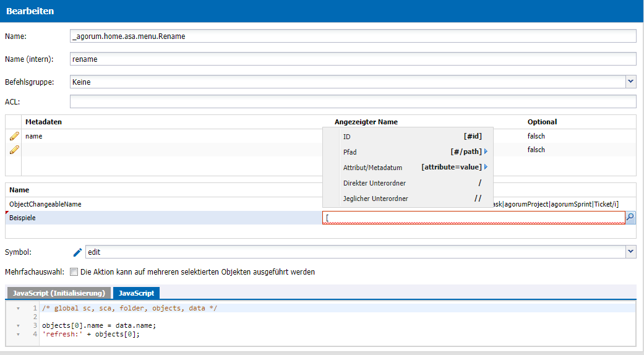
Task: Click falsch in the name row
Action: 536,136
